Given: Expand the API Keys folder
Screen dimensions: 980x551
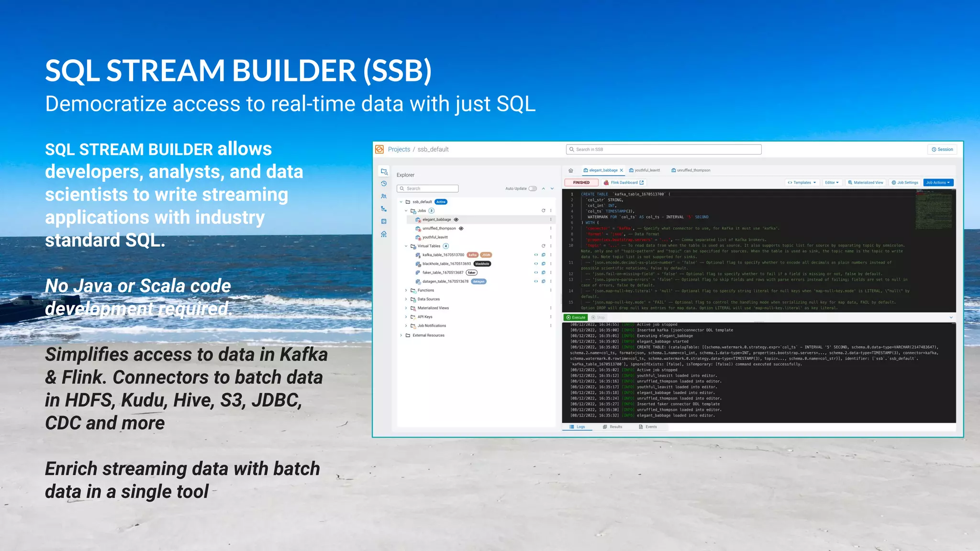Looking at the screenshot, I should [x=406, y=317].
